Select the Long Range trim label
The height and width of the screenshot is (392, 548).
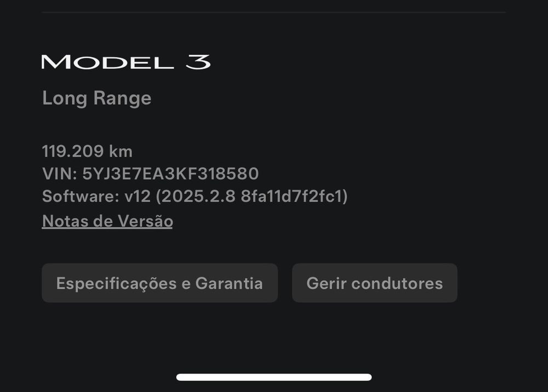pyautogui.click(x=97, y=98)
